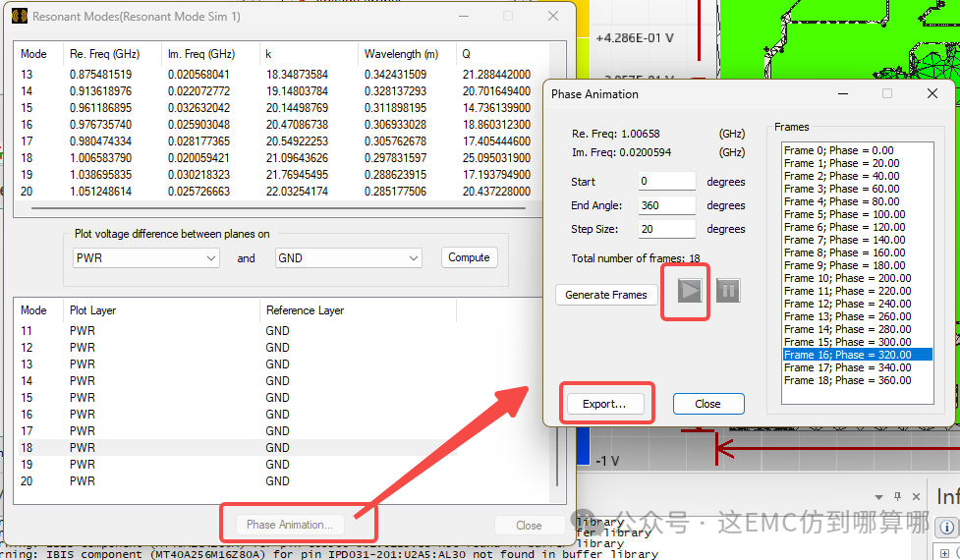The image size is (960, 560).
Task: Minimize the Phase Animation dialog
Action: coord(843,93)
